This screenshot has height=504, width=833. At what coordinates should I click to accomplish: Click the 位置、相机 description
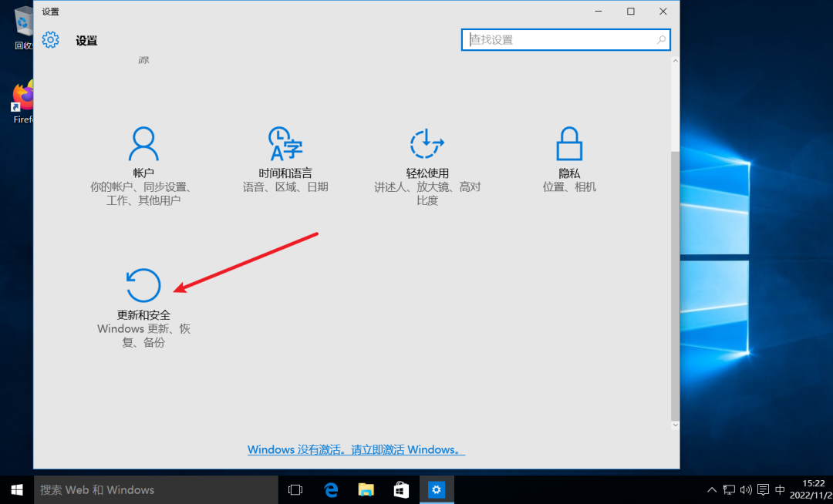(569, 186)
